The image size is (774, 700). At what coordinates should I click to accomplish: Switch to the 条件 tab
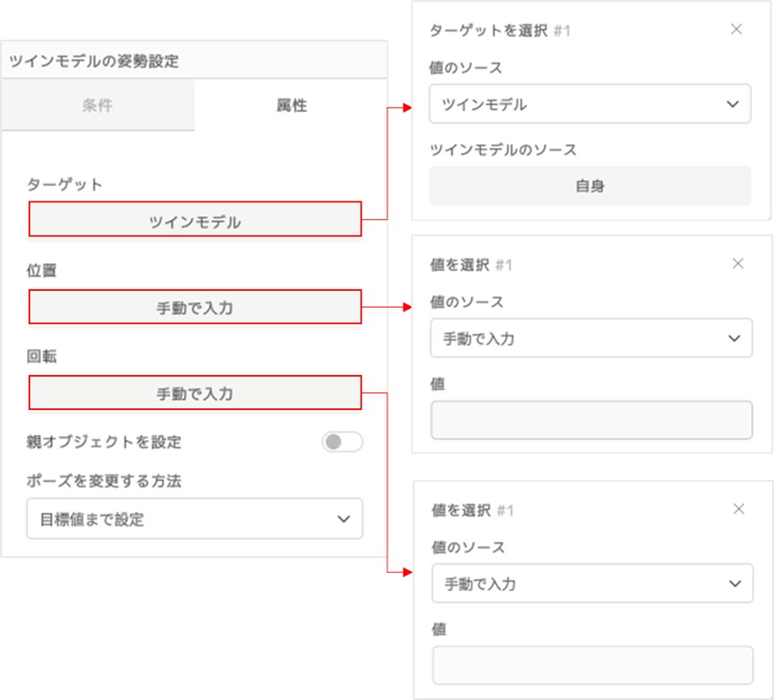click(x=98, y=105)
